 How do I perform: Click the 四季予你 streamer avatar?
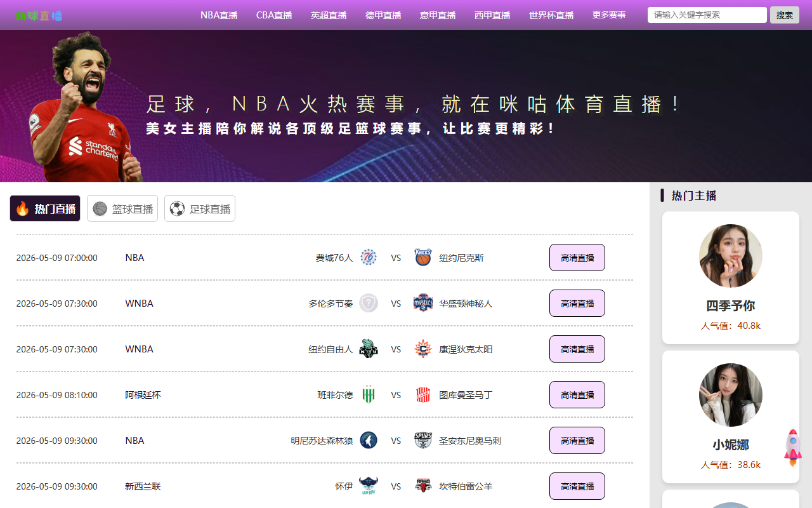(731, 256)
